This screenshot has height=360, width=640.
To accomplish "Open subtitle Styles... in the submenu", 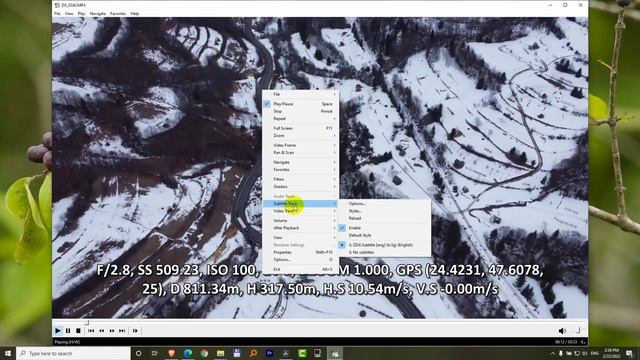I will point(384,211).
